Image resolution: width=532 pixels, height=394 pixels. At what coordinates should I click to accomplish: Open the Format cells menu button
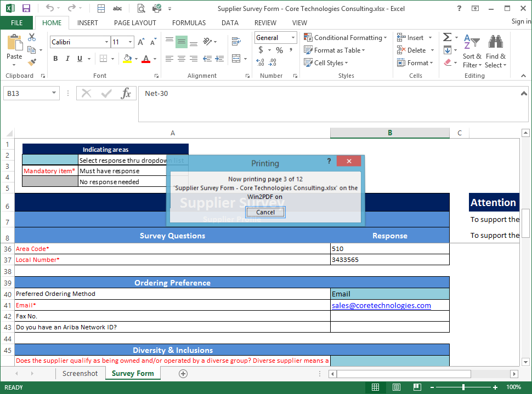pos(415,62)
